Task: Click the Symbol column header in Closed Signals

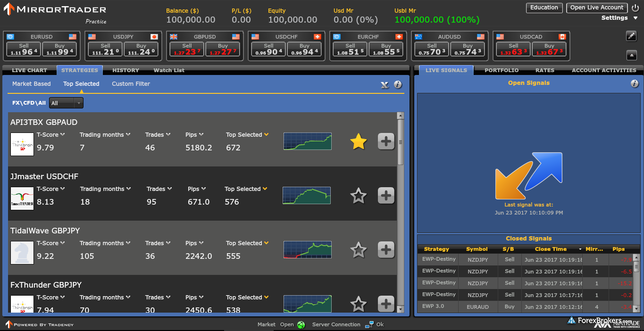Action: click(477, 249)
